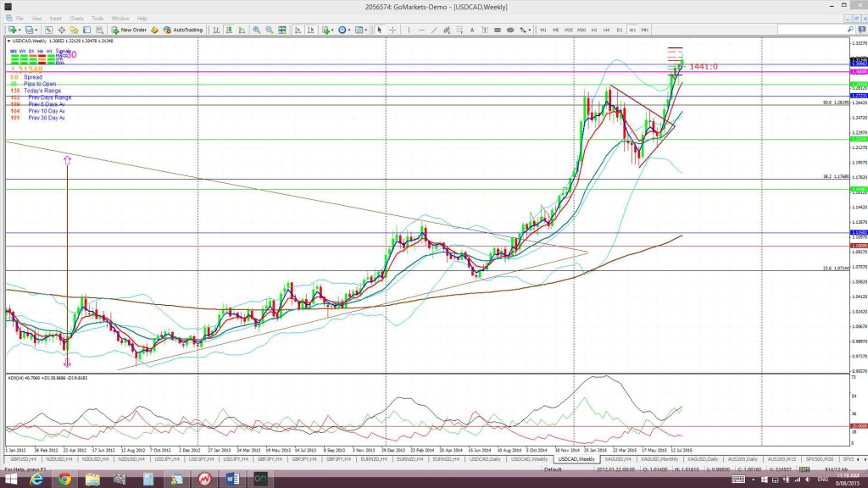
Task: Zoom out on the chart
Action: pyautogui.click(x=269, y=30)
